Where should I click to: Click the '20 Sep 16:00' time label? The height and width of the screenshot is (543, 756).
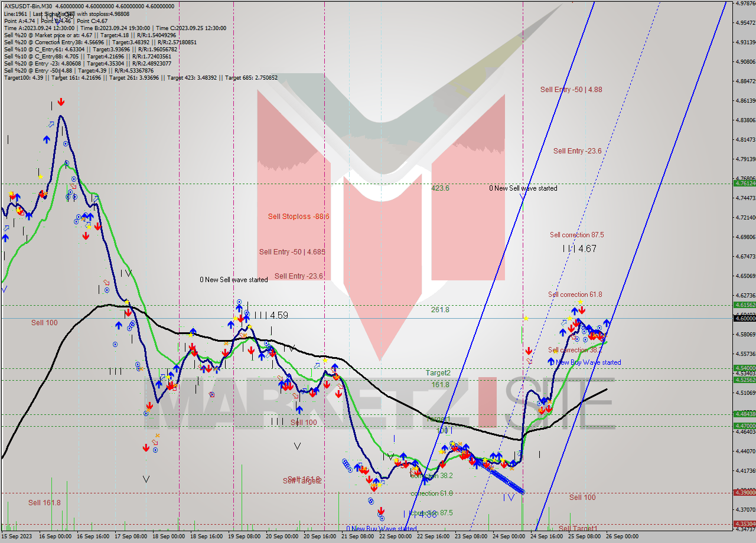[320, 537]
